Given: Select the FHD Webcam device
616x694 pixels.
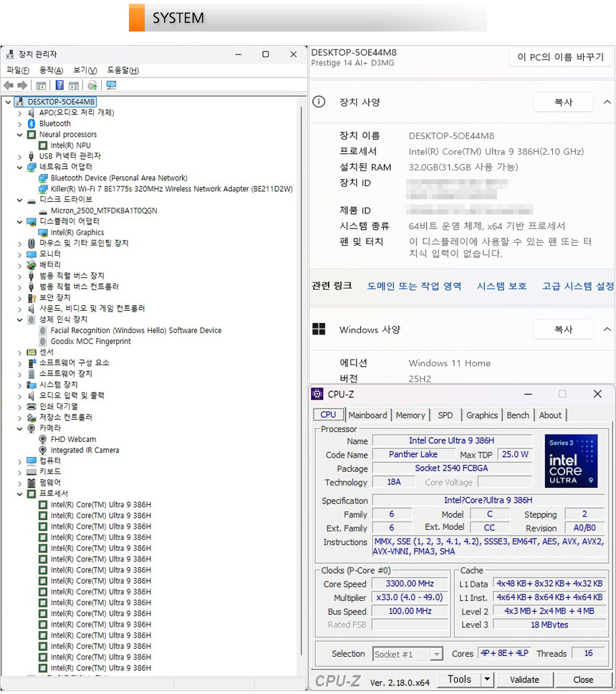Looking at the screenshot, I should 72,439.
